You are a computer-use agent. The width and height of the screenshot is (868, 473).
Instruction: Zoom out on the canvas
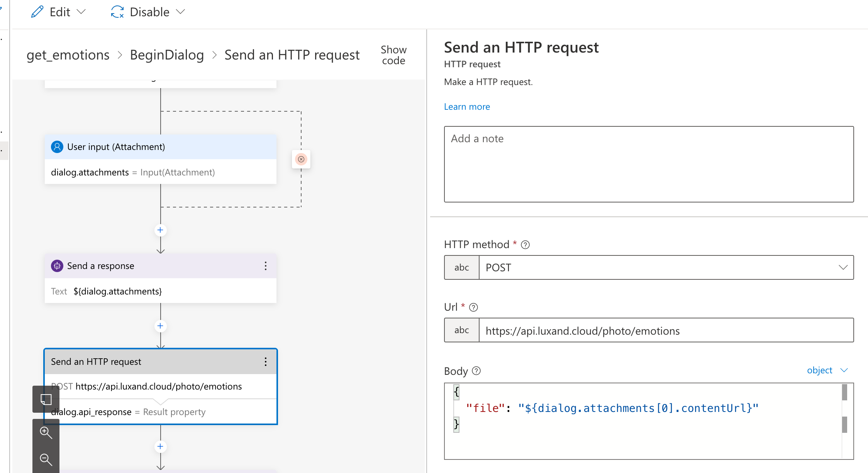click(46, 459)
